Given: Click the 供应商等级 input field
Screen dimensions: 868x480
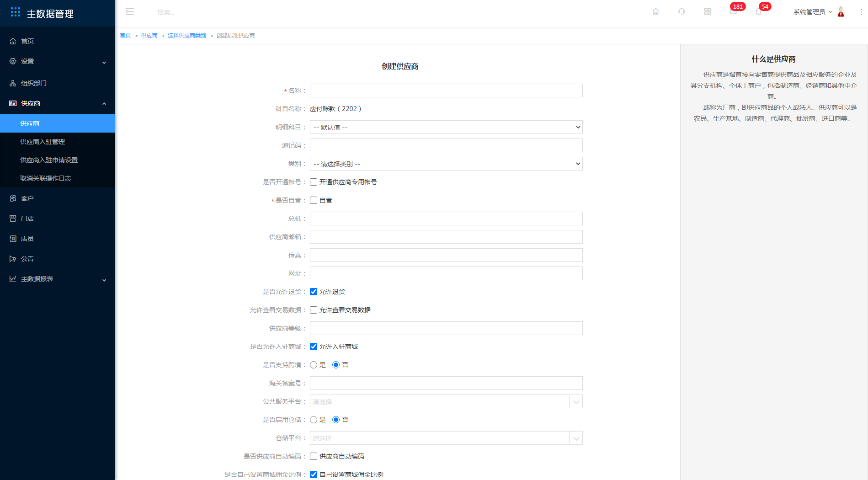Looking at the screenshot, I should tap(446, 328).
